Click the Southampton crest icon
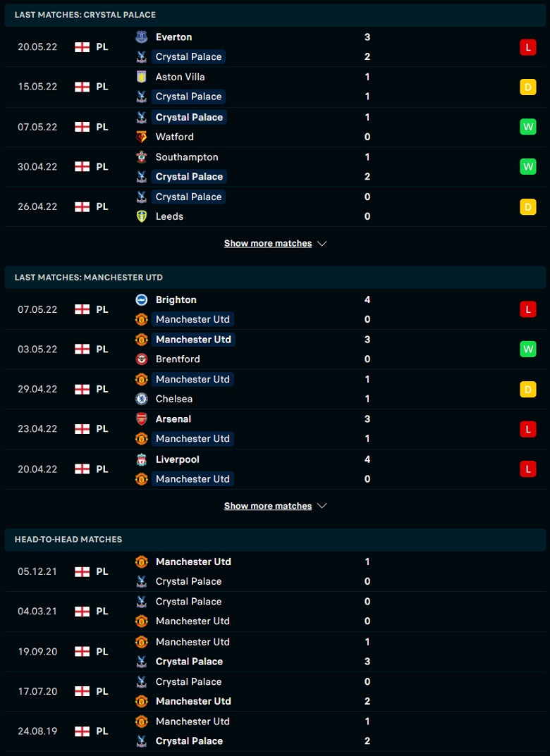This screenshot has width=550, height=756. click(141, 157)
